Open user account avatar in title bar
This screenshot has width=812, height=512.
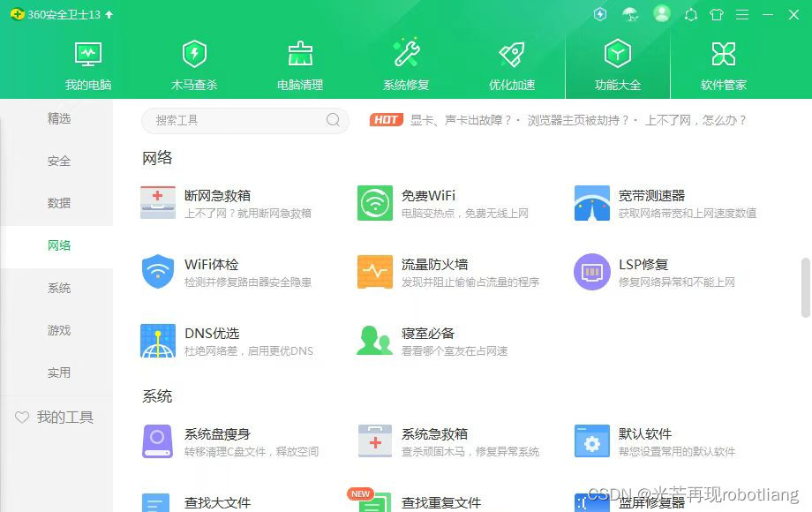661,14
